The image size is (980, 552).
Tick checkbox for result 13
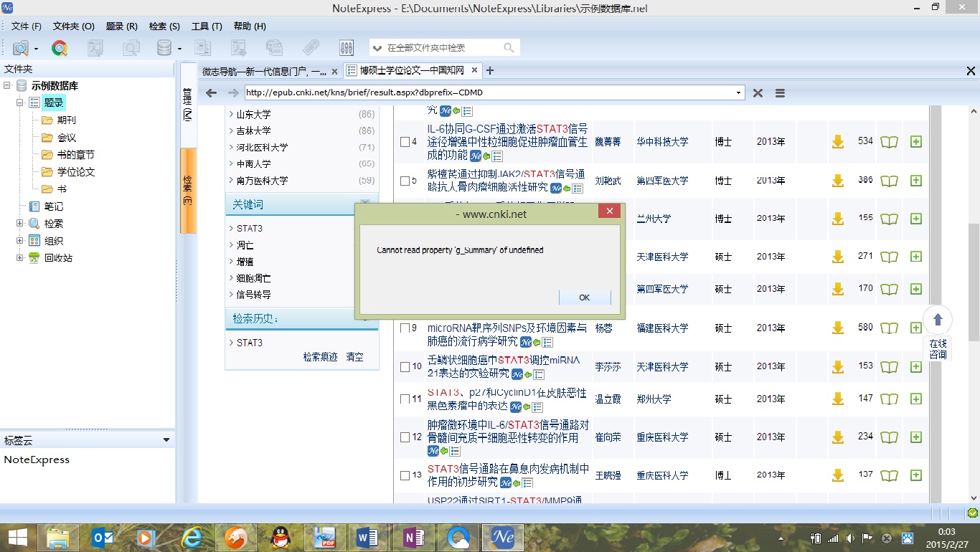click(405, 475)
